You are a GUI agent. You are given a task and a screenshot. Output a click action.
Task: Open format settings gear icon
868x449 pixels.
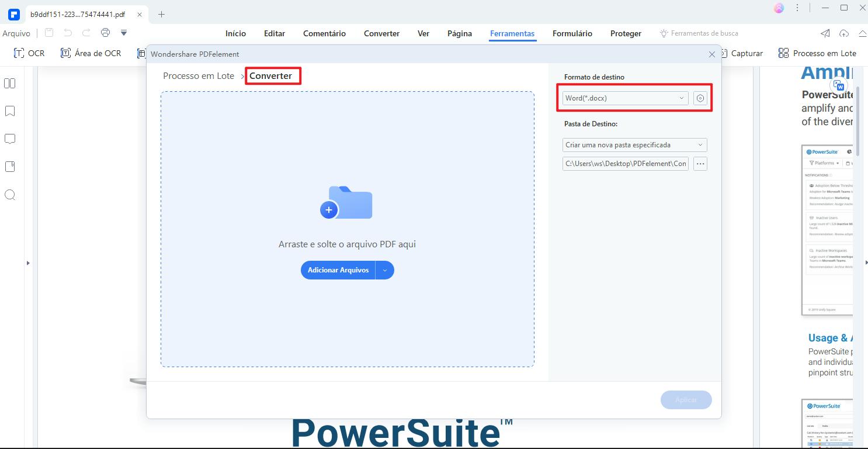[x=700, y=98]
